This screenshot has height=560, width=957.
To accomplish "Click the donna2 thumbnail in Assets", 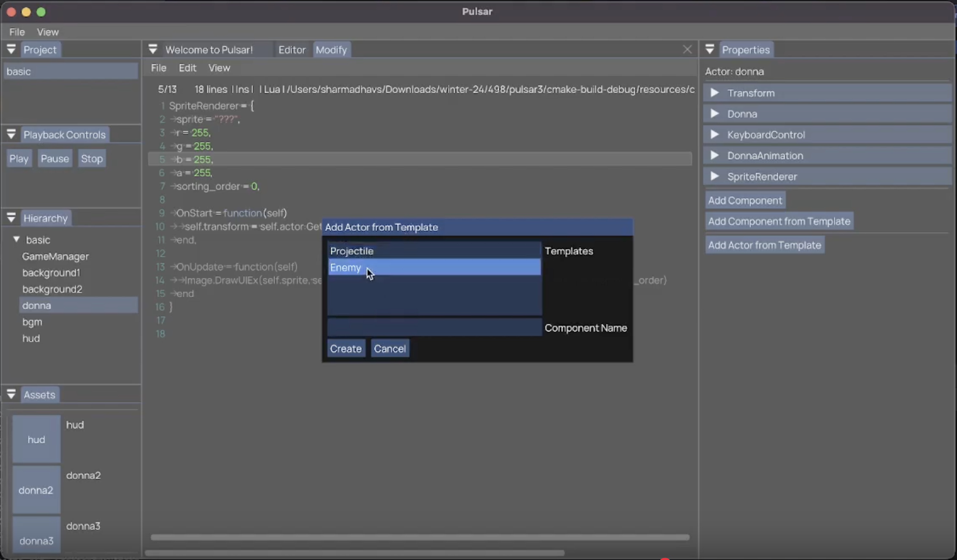I will tap(36, 490).
